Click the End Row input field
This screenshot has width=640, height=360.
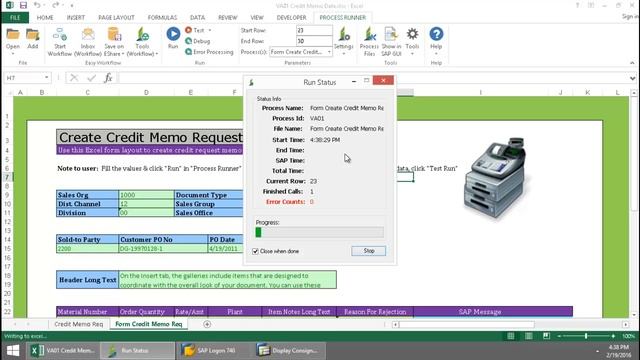314,41
